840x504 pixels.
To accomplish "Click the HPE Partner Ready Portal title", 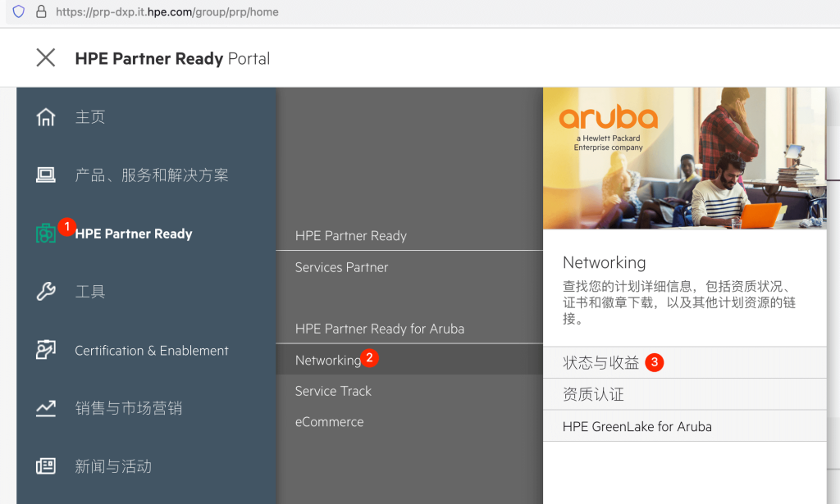I will click(172, 58).
